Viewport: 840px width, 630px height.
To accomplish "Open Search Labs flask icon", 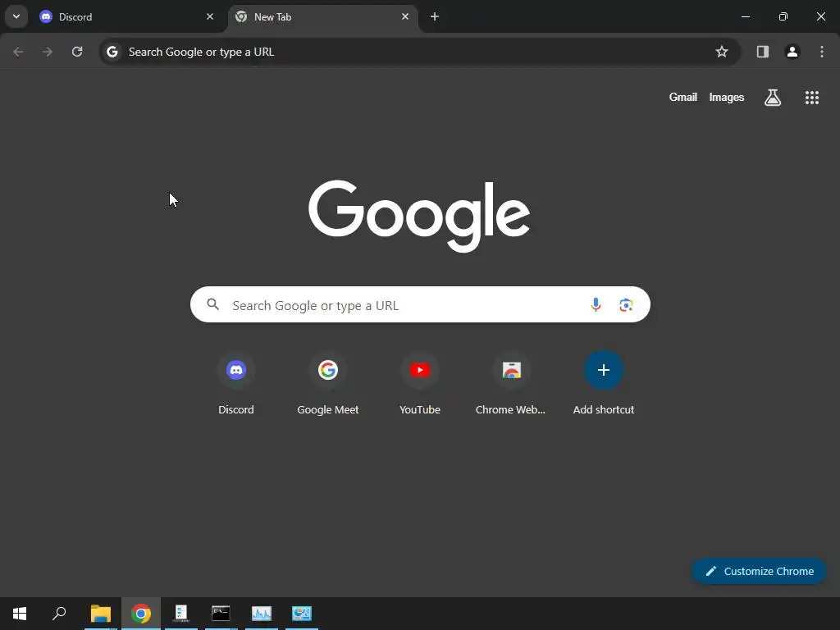I will (x=773, y=98).
